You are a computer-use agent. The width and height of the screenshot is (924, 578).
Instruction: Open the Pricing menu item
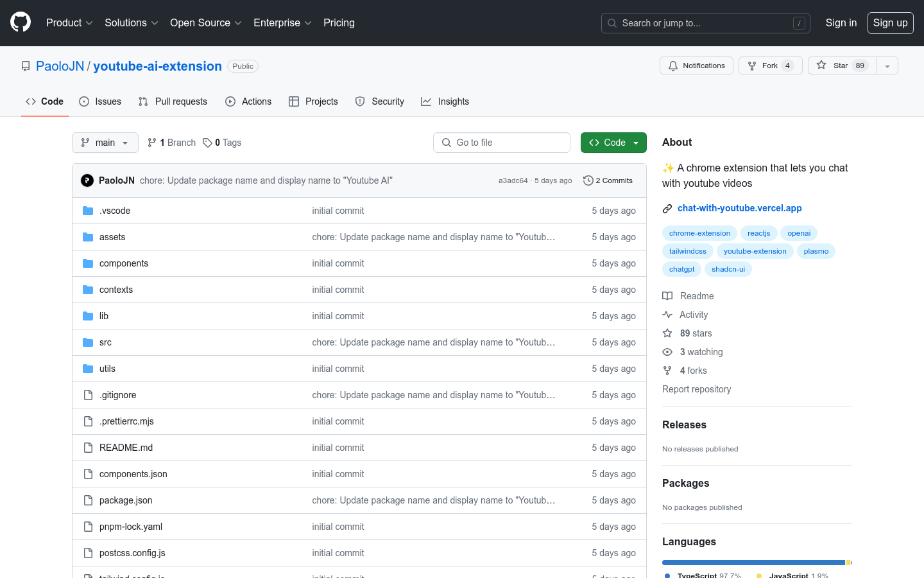(339, 22)
